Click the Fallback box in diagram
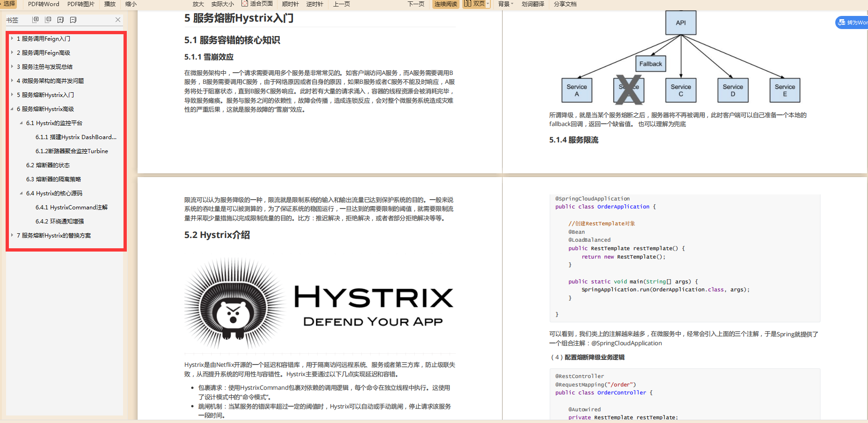The width and height of the screenshot is (868, 423). point(650,64)
